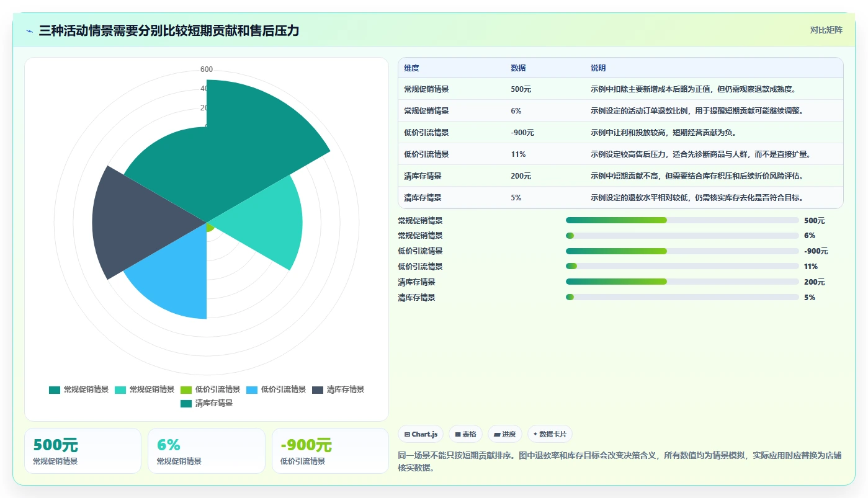This screenshot has width=868, height=498.
Task: Select the 进度 tag
Action: coord(505,434)
